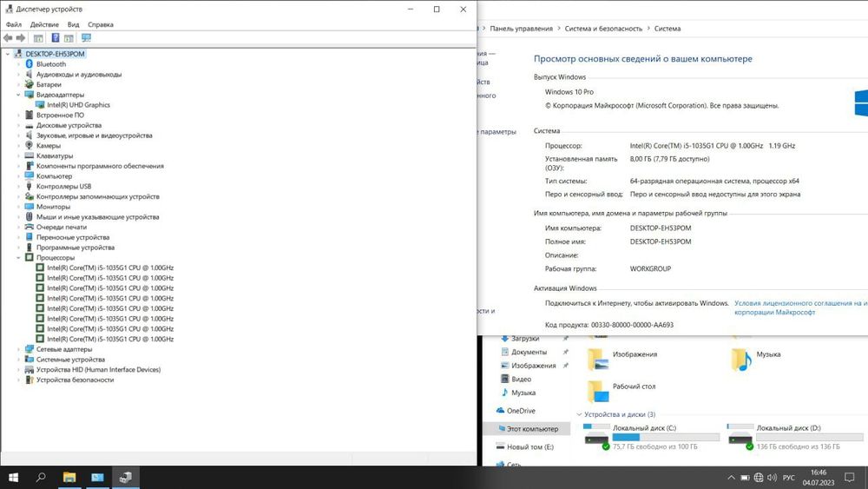Click the scan for hardware changes monitor icon

pyautogui.click(x=86, y=37)
